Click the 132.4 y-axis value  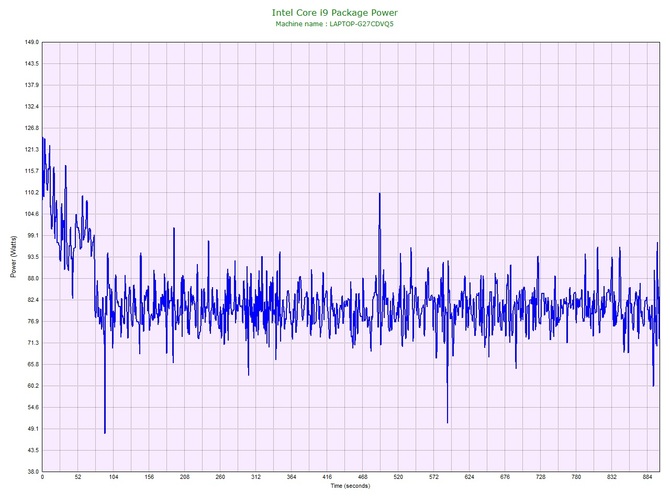click(32, 106)
